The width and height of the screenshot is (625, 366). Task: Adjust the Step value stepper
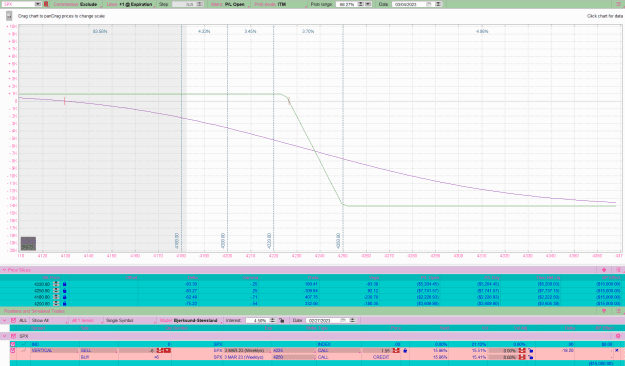tap(200, 4)
